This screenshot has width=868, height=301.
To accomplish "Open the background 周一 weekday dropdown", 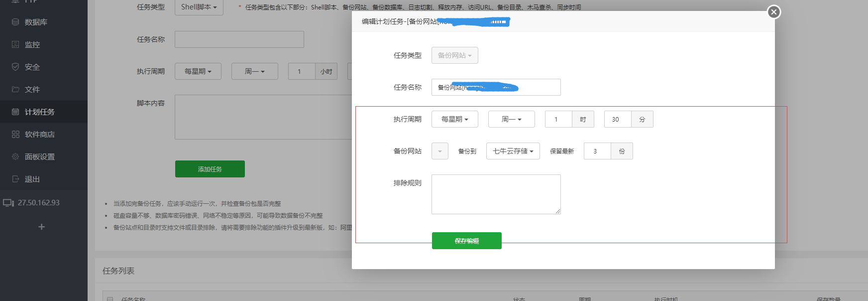I will [x=255, y=71].
